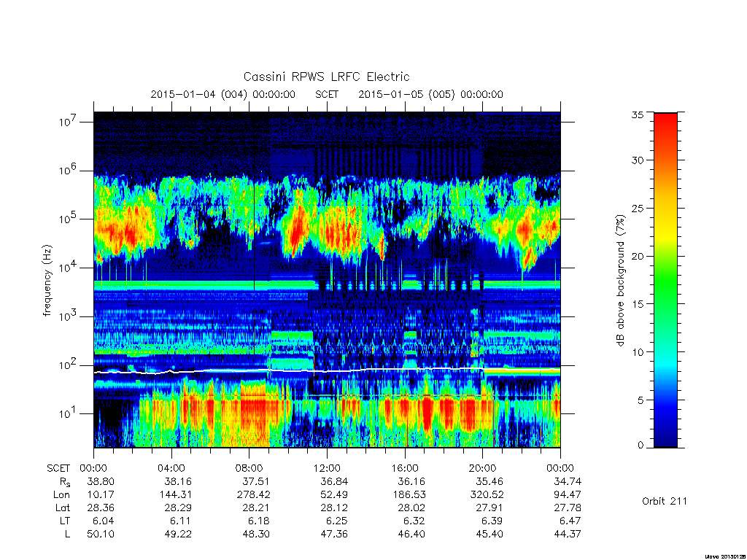This screenshot has height=560, width=747.
Task: Click the 35 dB colorbar top label
Action: (638, 114)
